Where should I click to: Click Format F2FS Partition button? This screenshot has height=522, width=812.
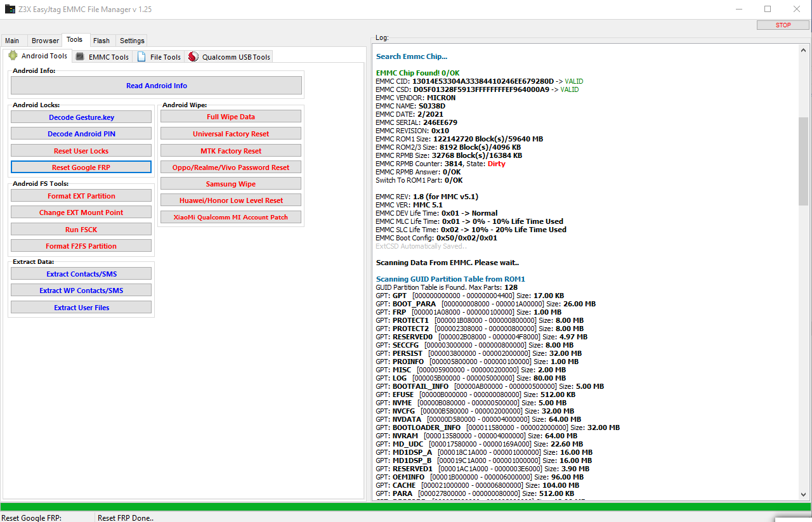click(x=81, y=246)
